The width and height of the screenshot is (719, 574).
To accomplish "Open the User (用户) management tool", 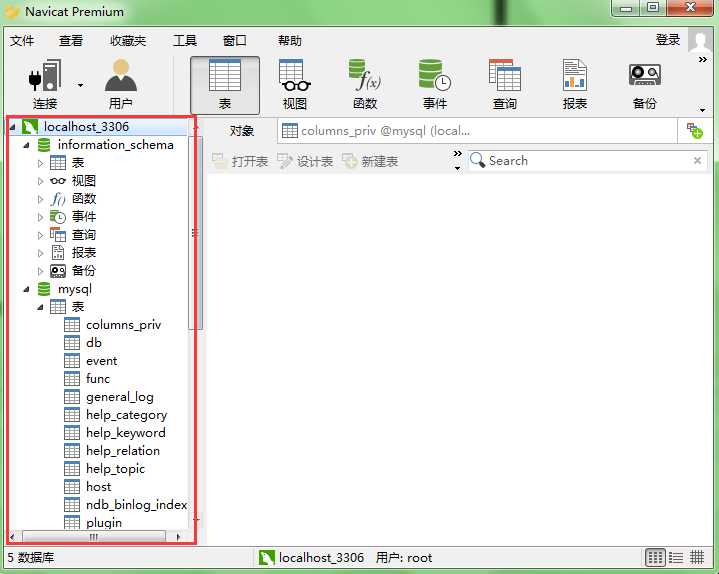I will coord(121,85).
